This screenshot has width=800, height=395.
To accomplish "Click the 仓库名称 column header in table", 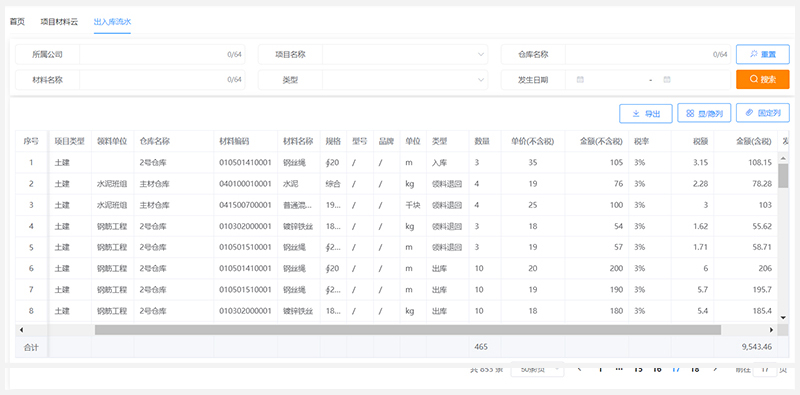I will click(x=155, y=141).
